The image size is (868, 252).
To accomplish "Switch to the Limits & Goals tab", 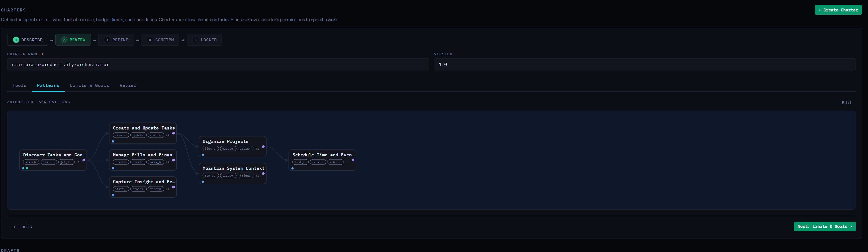I will coord(89,85).
